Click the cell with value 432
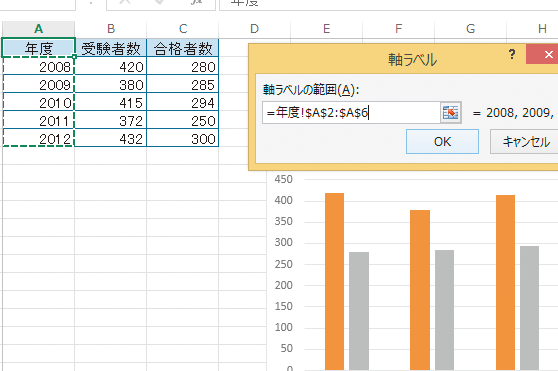This screenshot has height=371, width=558. (111, 138)
